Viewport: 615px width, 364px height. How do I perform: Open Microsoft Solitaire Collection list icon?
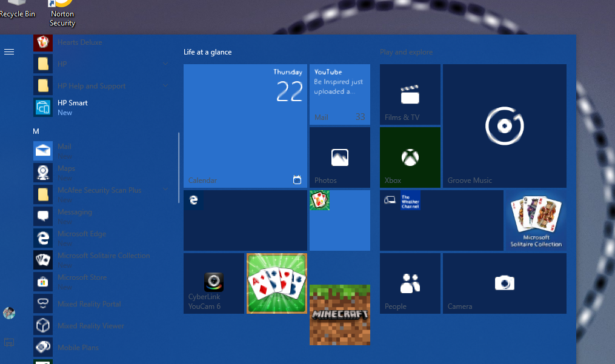(x=43, y=260)
